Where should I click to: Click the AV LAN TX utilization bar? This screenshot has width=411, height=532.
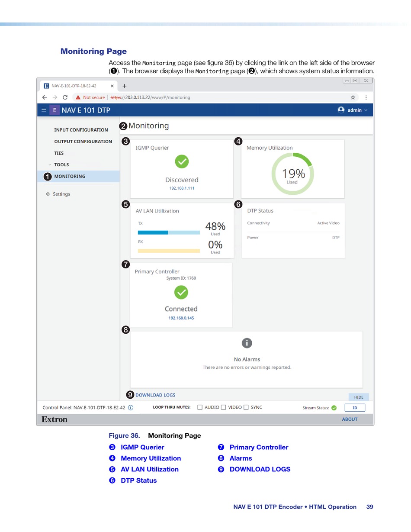tap(169, 232)
